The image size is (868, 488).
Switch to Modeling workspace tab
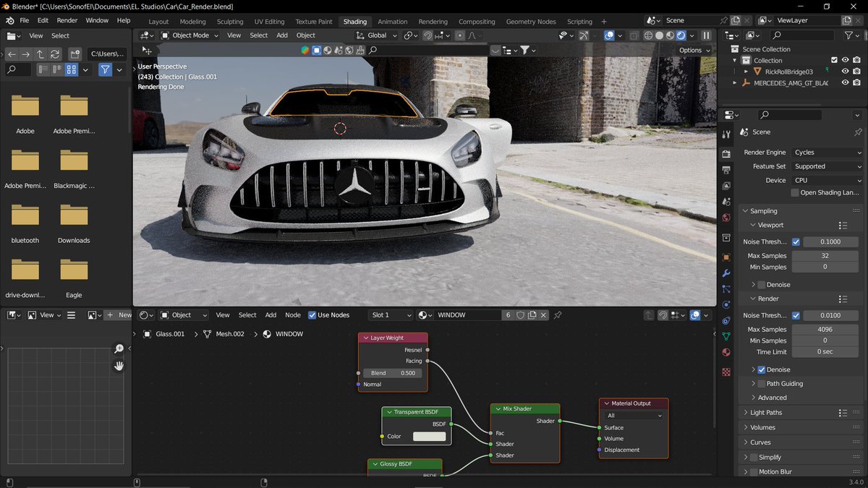(x=192, y=22)
